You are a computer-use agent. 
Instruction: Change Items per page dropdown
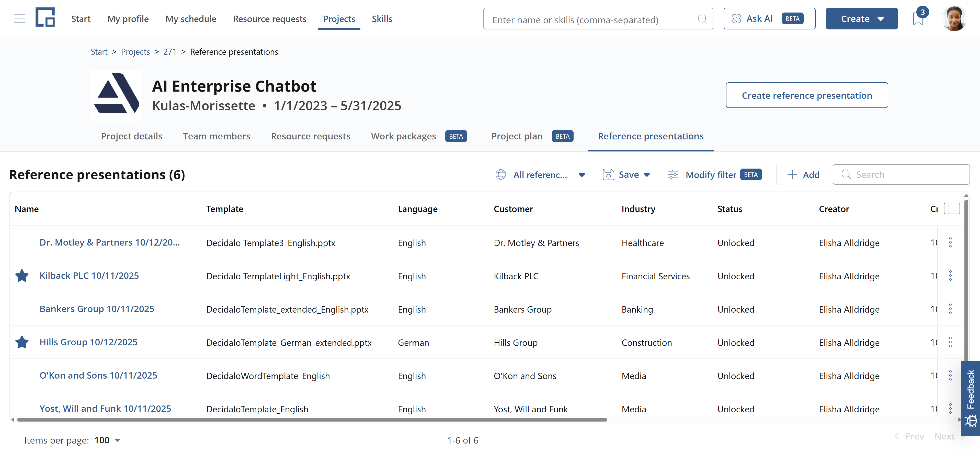[x=107, y=440]
